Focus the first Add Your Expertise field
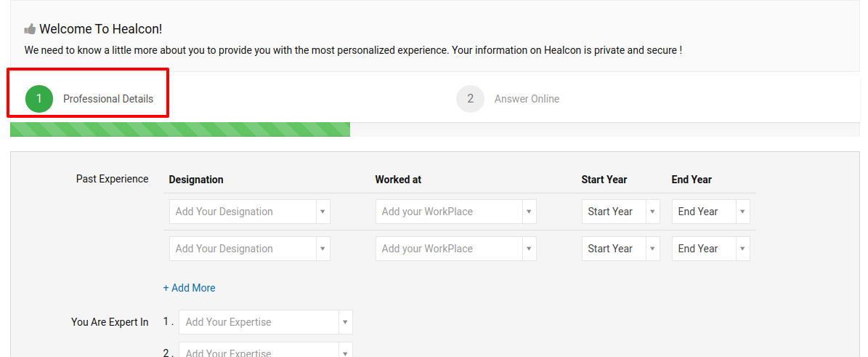This screenshot has width=868, height=357. [266, 322]
